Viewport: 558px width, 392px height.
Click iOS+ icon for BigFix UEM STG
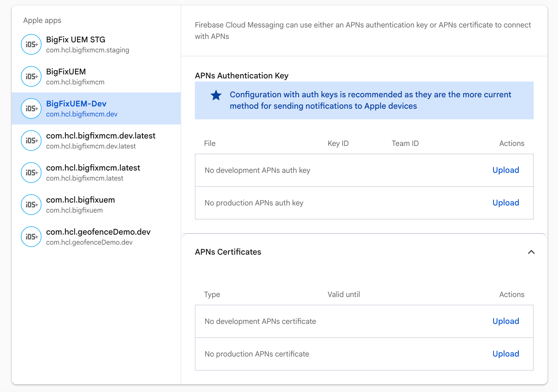pyautogui.click(x=31, y=44)
